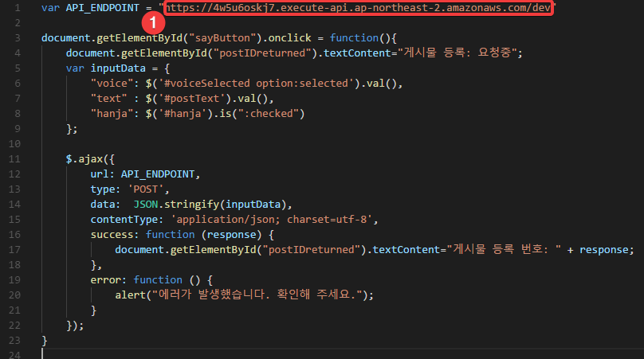Click the "hanja" key on line 8
644x359 pixels.
112,114
